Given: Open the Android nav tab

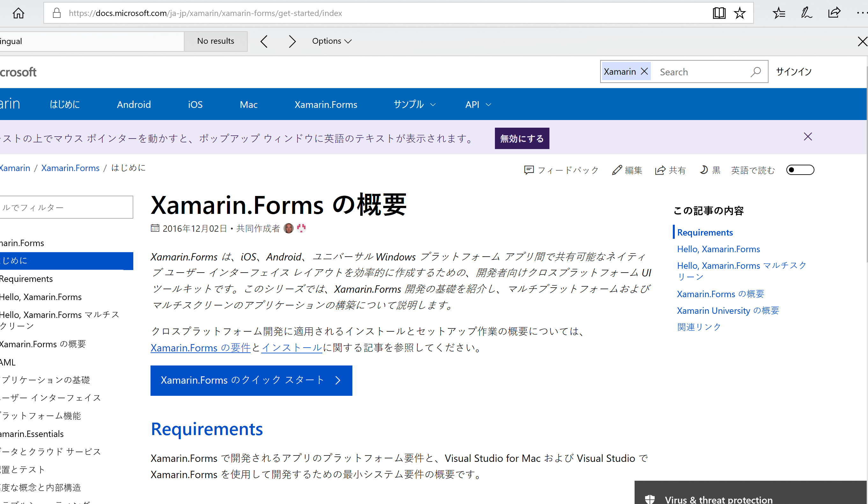Looking at the screenshot, I should point(134,104).
